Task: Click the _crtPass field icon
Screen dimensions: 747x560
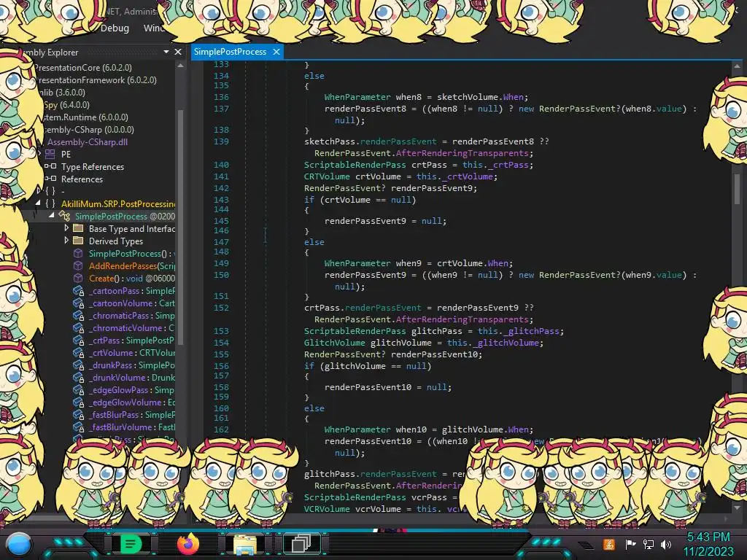Action: 79,340
